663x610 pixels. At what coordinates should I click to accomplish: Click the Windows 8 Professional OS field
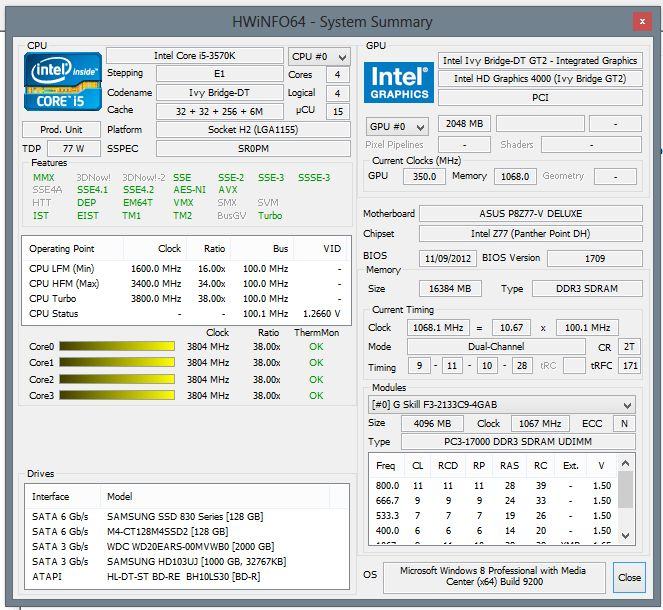[x=494, y=577]
